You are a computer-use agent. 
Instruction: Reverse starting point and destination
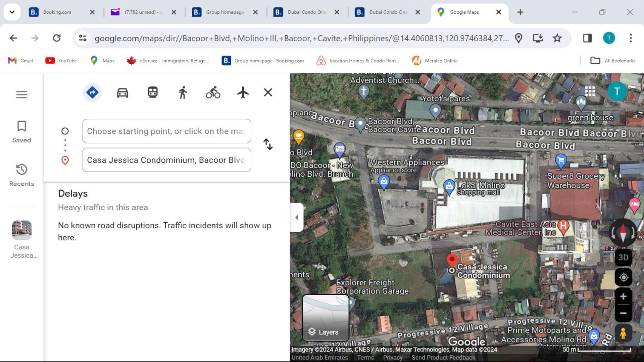[x=268, y=144]
